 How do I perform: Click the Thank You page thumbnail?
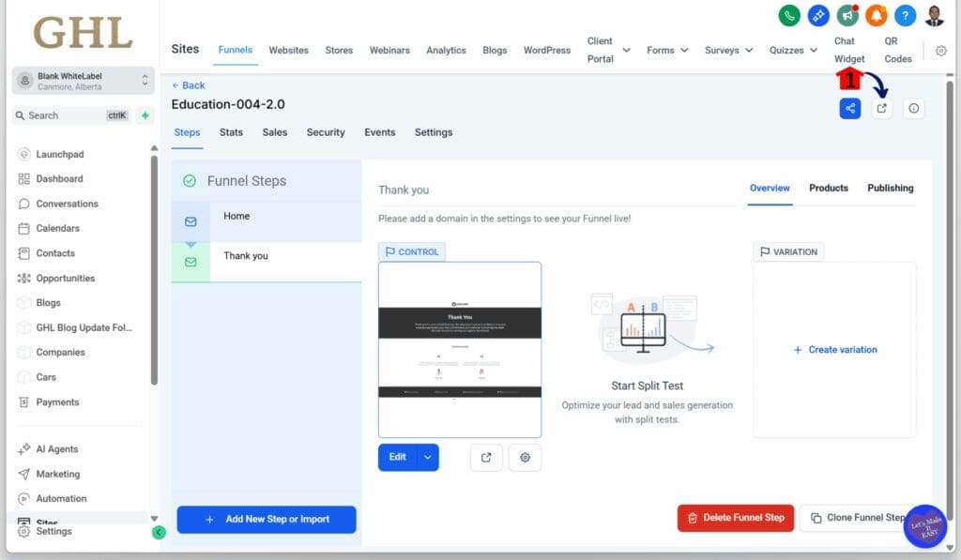tap(460, 349)
